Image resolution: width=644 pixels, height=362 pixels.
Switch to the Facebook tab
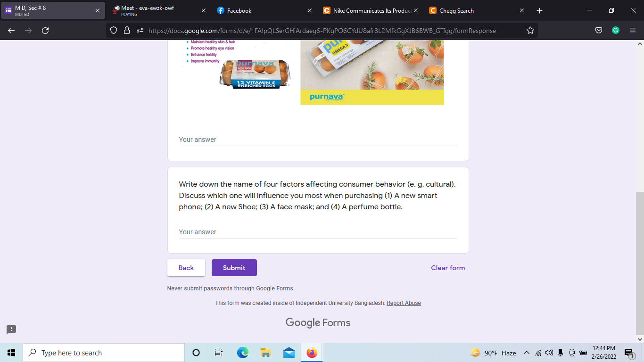click(265, 10)
